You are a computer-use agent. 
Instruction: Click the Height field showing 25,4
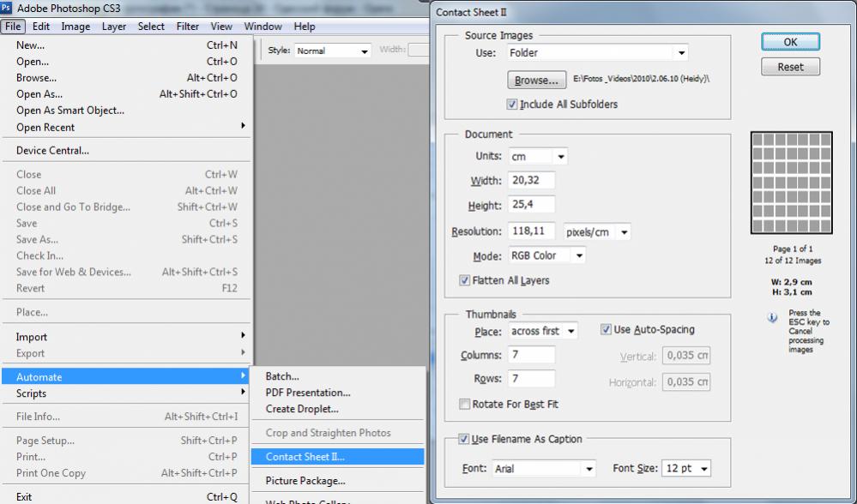(531, 205)
